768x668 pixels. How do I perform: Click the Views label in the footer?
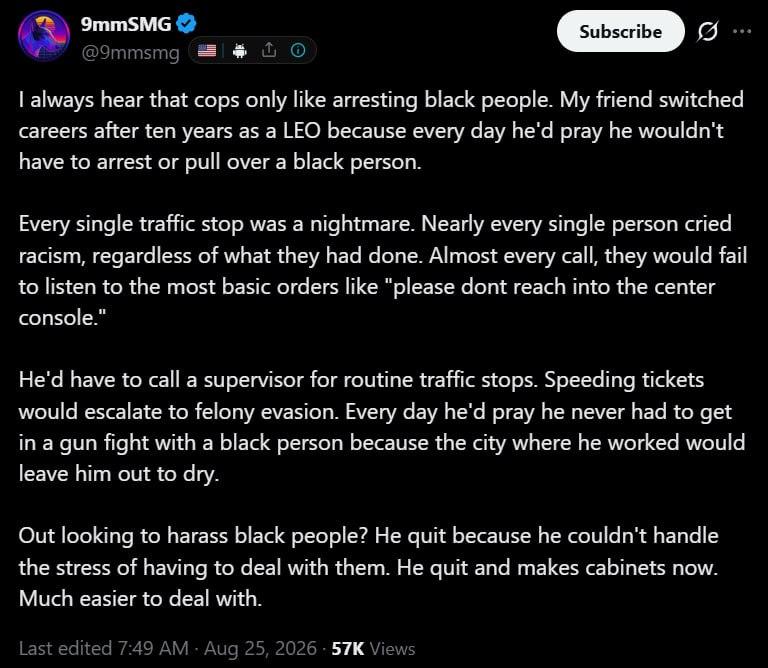(x=392, y=649)
